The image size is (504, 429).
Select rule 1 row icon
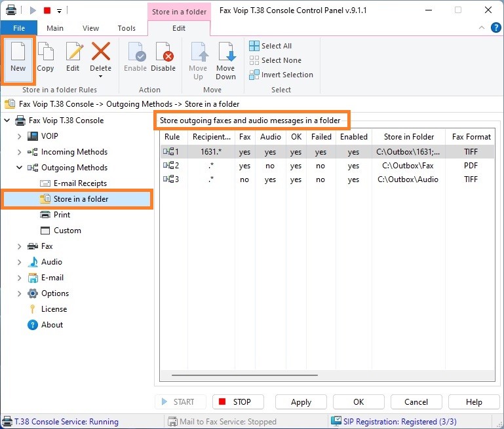click(168, 151)
